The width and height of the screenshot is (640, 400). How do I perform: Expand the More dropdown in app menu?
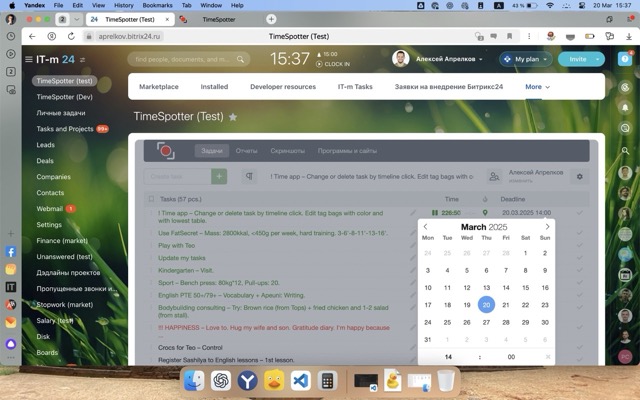click(538, 87)
